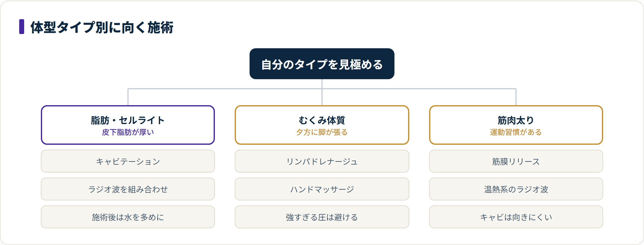644x245 pixels.
Task: Select the むくみ体質 type card
Action: pos(322,125)
